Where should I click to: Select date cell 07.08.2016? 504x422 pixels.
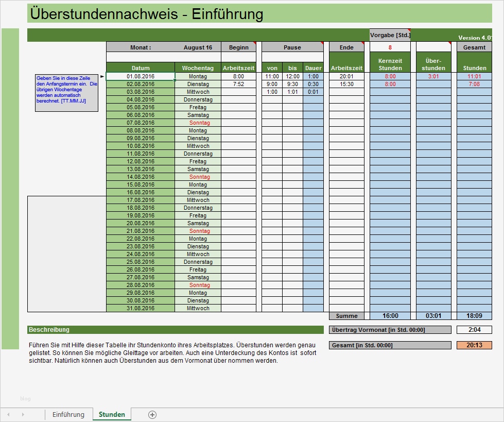coord(141,123)
